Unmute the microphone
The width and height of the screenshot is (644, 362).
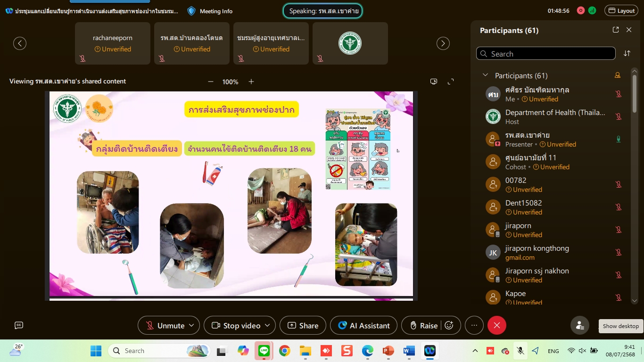(x=165, y=325)
